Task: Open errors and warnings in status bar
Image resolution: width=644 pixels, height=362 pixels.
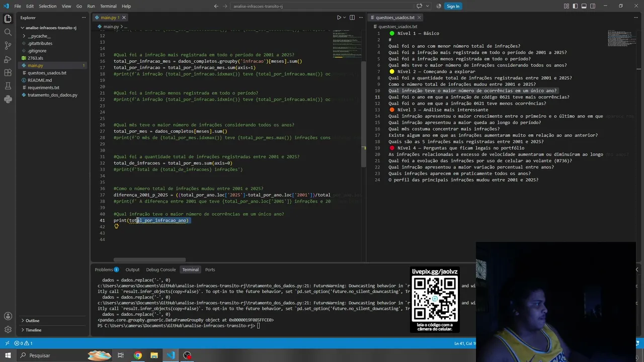Action: point(23,343)
